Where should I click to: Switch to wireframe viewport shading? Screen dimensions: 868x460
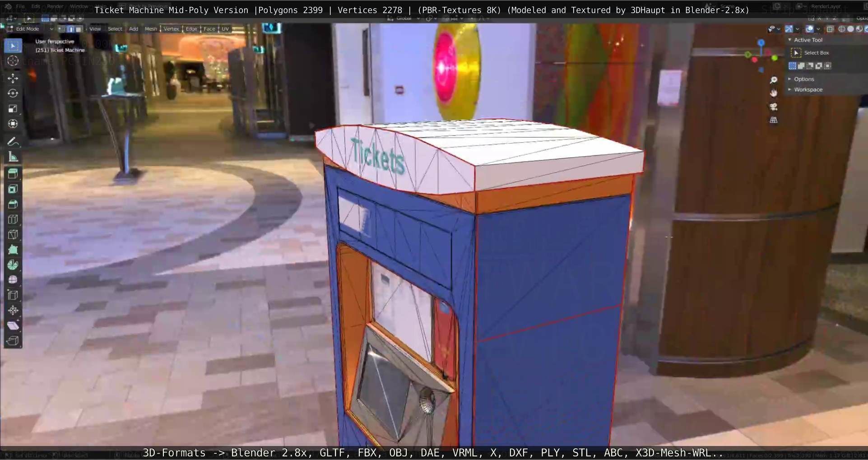click(842, 29)
